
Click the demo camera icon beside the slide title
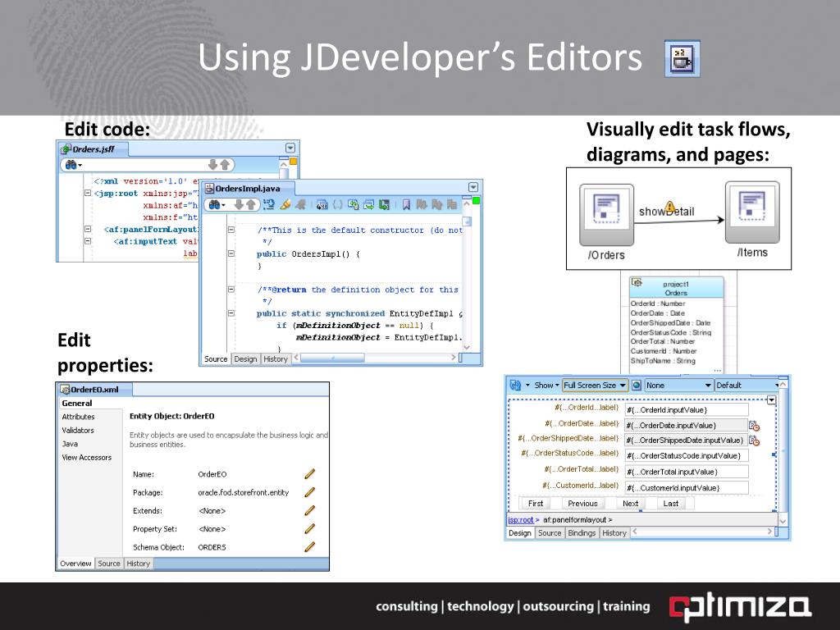[x=682, y=58]
